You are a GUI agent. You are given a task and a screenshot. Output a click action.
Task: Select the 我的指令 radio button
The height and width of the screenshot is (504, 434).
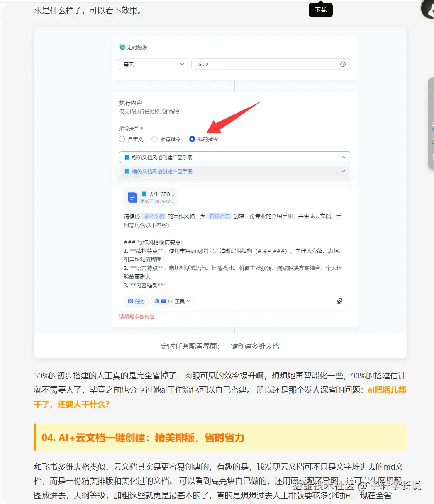pos(192,139)
